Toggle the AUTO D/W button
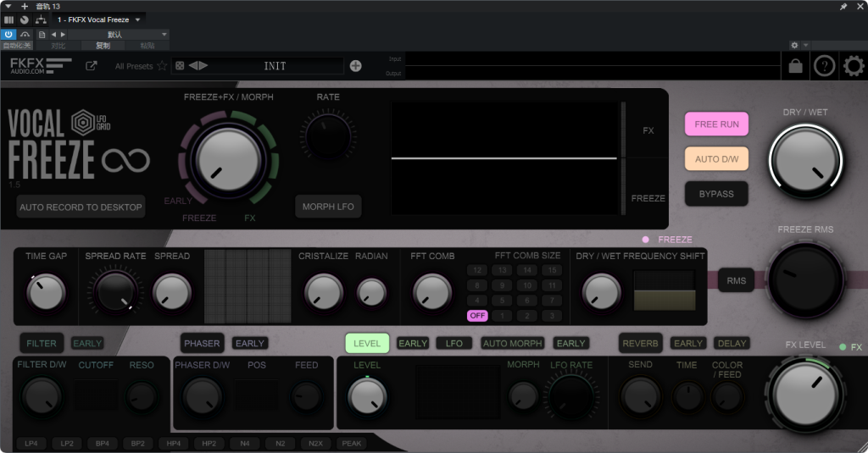The image size is (868, 453). pos(716,158)
